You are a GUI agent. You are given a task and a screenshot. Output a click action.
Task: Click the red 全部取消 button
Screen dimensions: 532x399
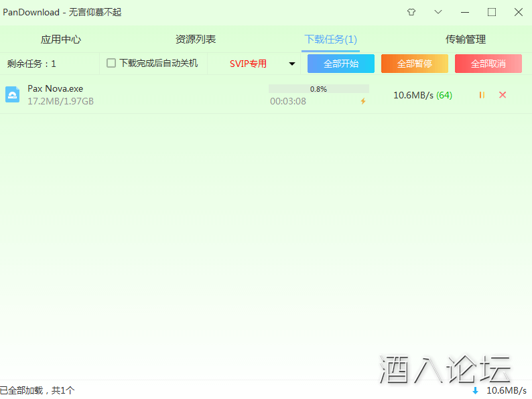point(488,64)
